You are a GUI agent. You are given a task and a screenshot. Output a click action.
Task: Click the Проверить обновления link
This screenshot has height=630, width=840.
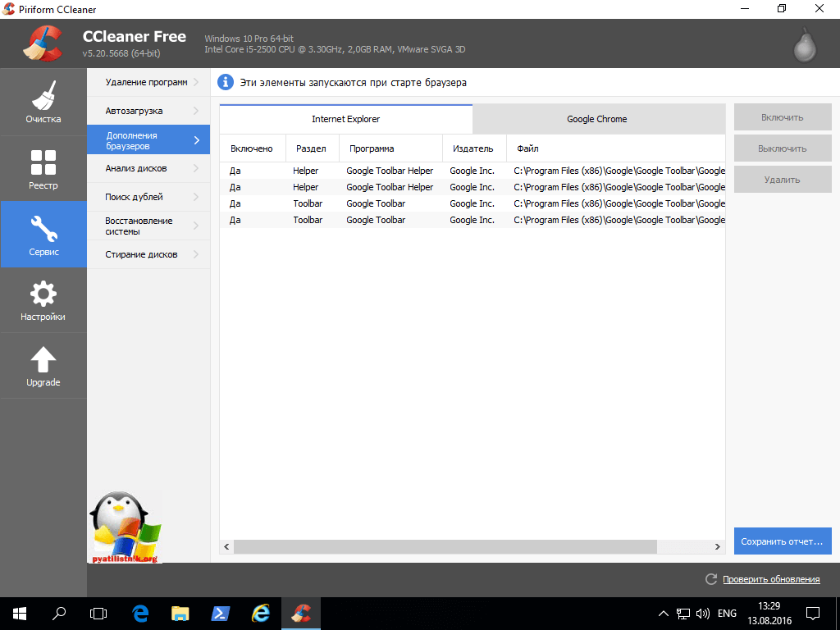click(x=770, y=579)
